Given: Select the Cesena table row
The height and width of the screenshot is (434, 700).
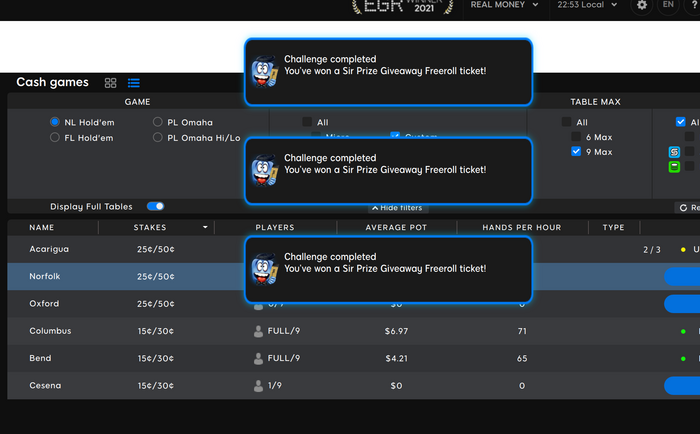Looking at the screenshot, I should 354,385.
